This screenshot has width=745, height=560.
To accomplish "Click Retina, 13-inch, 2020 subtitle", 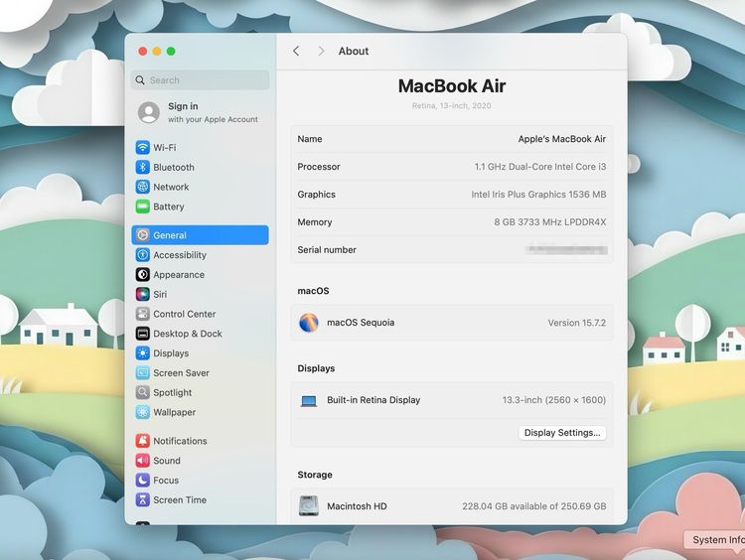I will point(451,105).
